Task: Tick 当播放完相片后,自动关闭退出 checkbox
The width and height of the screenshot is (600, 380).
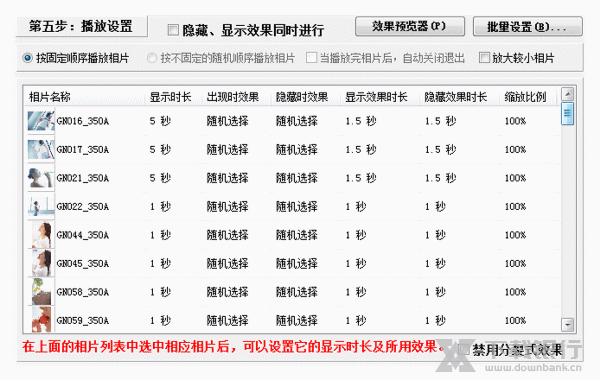Action: click(x=311, y=58)
